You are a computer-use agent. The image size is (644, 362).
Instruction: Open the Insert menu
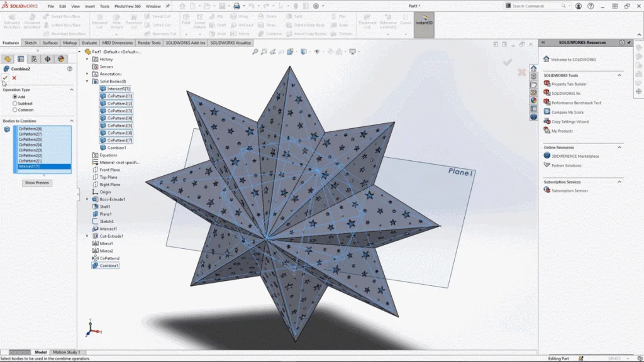89,6
